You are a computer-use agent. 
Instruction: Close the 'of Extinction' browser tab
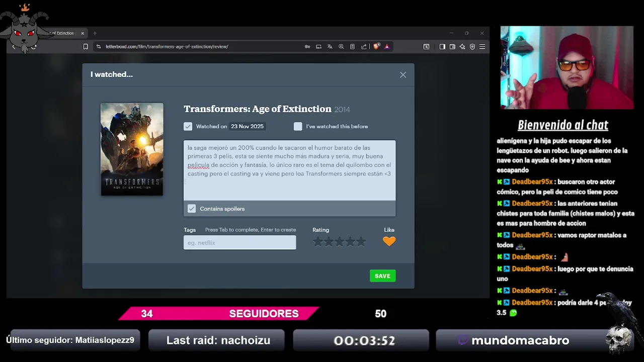point(83,33)
